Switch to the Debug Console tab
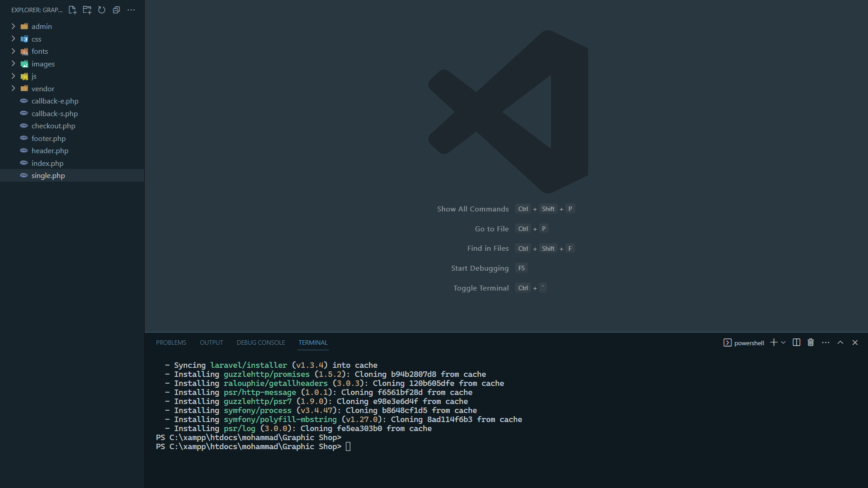 (261, 343)
